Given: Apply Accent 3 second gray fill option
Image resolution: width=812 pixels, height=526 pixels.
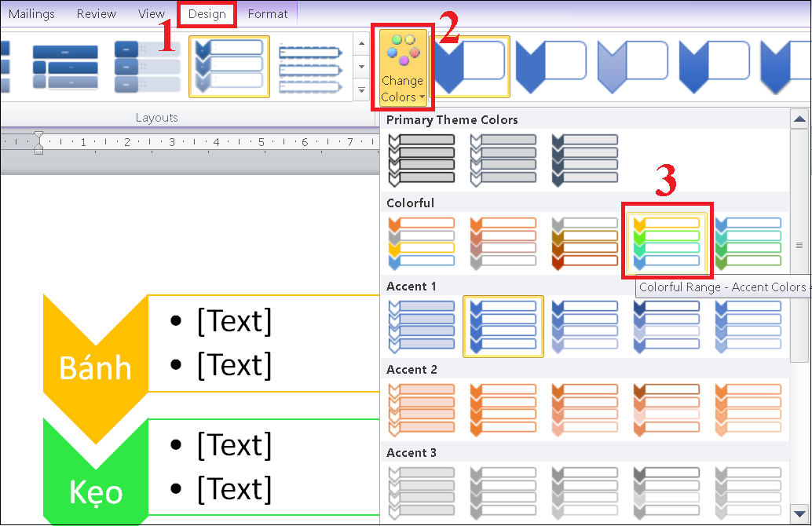Looking at the screenshot, I should coord(503,493).
